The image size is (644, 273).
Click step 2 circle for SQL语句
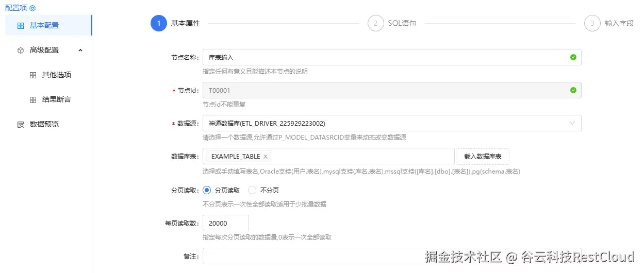pos(376,23)
